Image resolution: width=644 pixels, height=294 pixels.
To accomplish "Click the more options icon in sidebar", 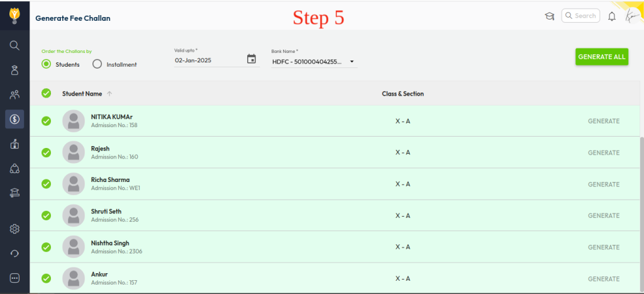I will point(14,278).
